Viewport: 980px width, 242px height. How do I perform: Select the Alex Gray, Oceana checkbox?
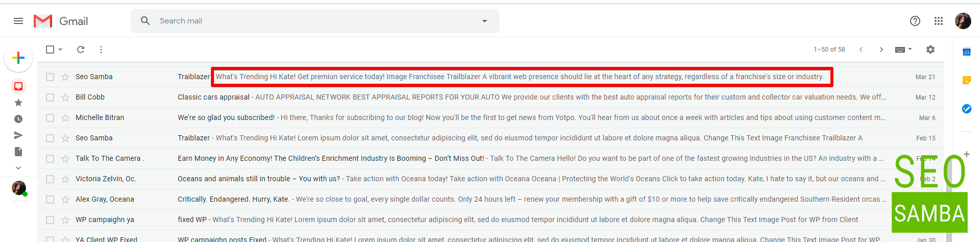coord(50,199)
